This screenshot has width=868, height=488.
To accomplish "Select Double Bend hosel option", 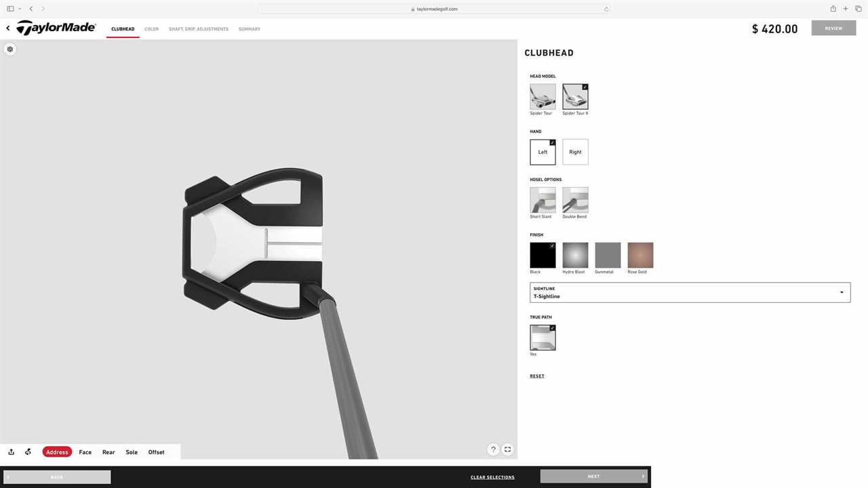I will (x=575, y=200).
